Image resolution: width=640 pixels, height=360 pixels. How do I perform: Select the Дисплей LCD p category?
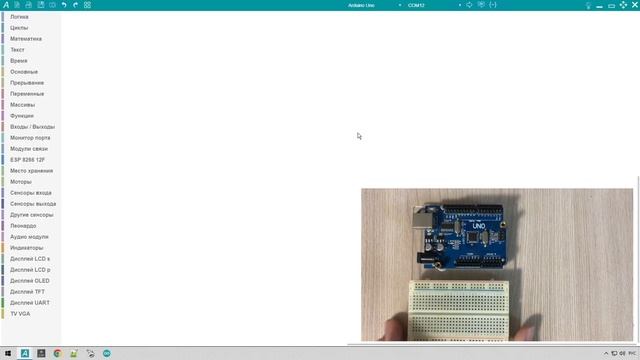point(30,270)
